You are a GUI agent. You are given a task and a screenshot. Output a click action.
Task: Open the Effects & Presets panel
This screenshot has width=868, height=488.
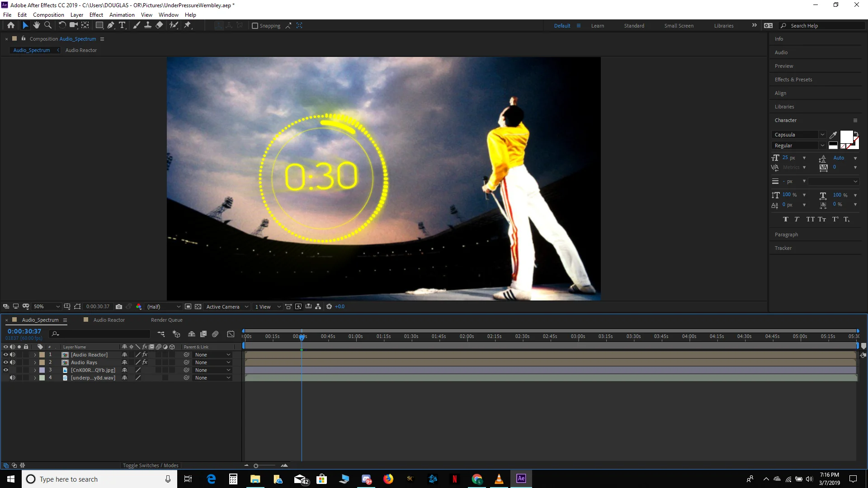793,79
